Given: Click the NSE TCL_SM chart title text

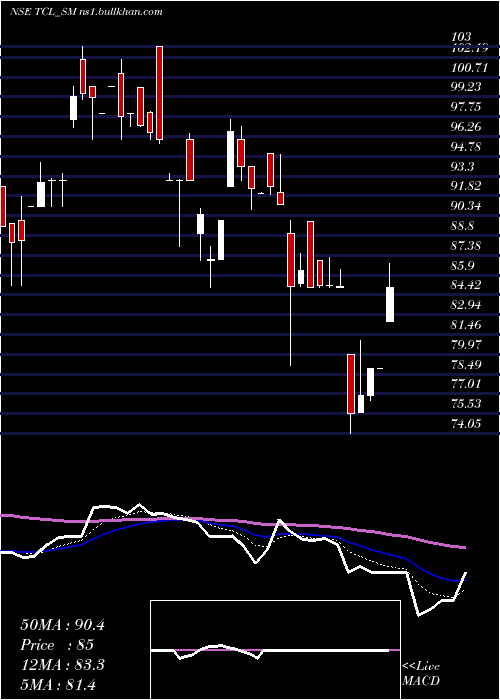Looking at the screenshot, I should 86,12.
